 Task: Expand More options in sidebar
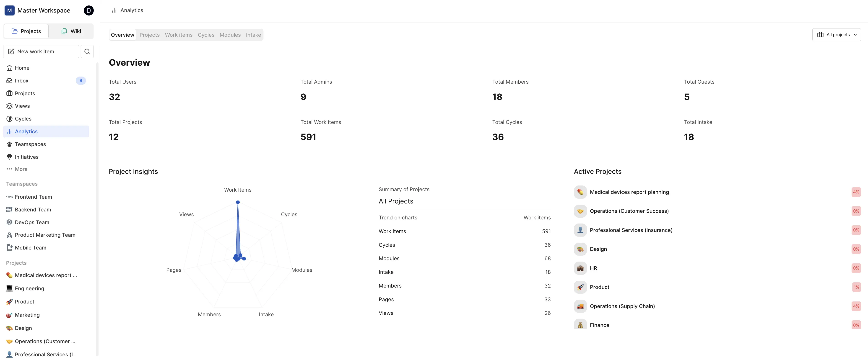click(46, 169)
